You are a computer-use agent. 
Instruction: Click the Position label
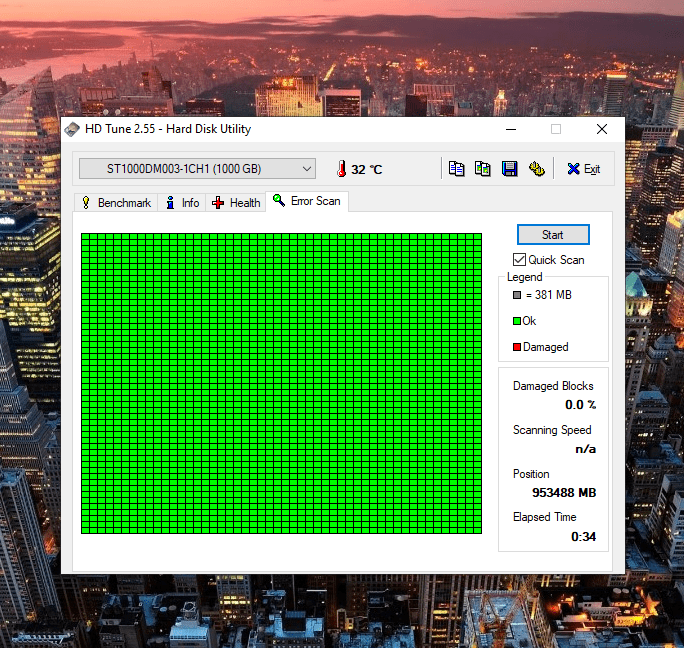[x=531, y=474]
